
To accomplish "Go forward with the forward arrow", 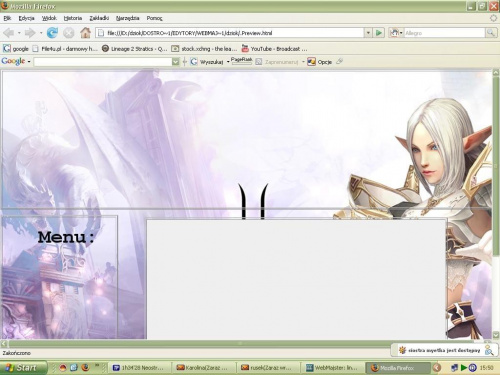I will (x=30, y=33).
